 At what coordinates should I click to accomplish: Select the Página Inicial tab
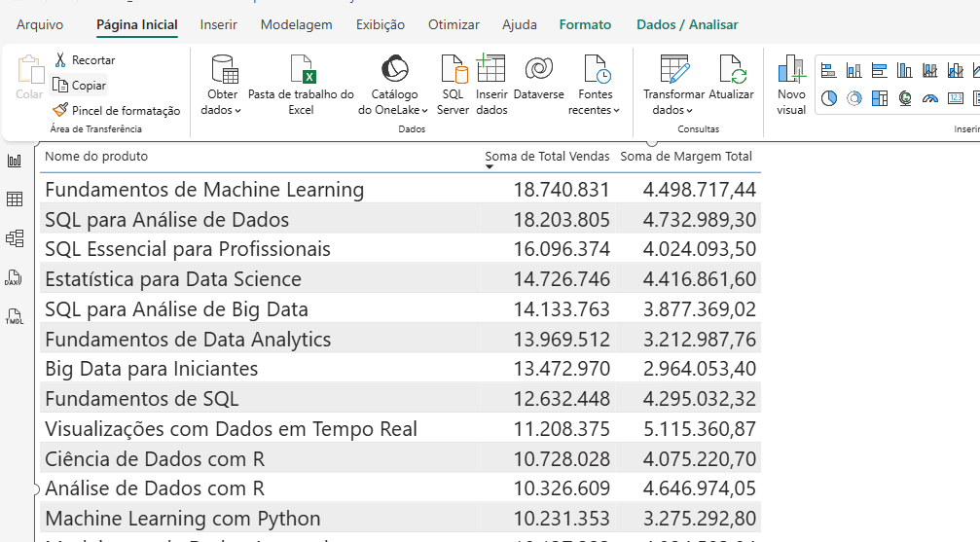point(137,24)
